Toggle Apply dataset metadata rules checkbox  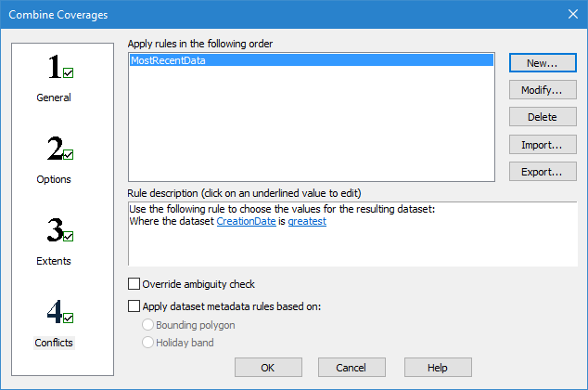pyautogui.click(x=134, y=306)
